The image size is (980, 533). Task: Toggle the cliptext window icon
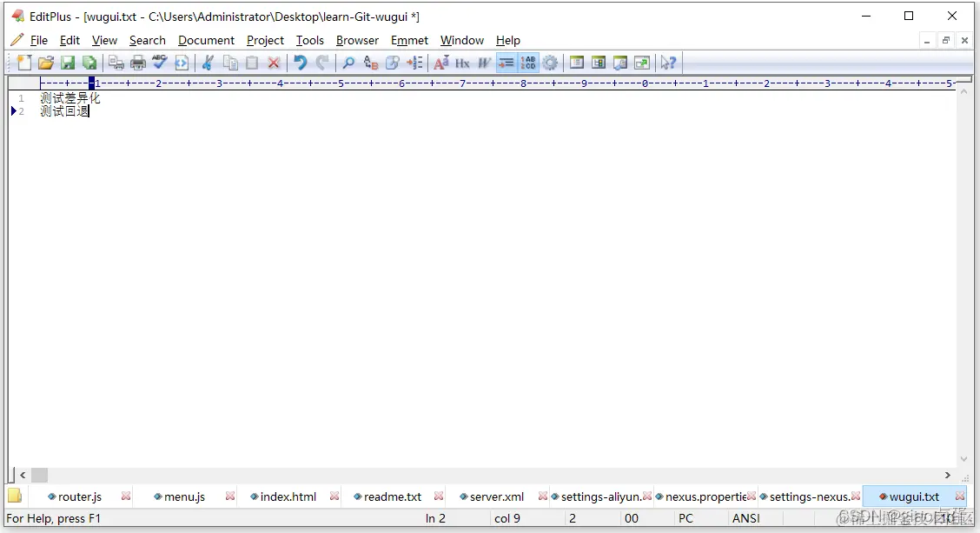(x=598, y=63)
